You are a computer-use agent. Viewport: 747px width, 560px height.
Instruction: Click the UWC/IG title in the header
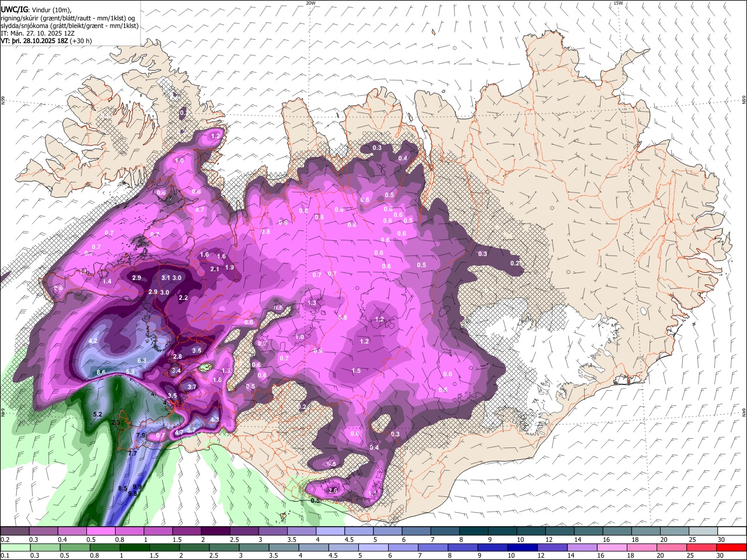pos(14,10)
